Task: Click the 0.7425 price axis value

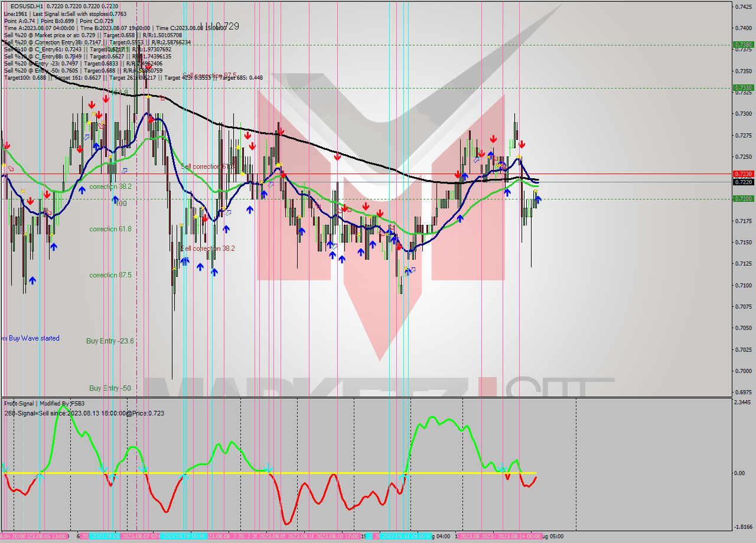Action: click(743, 6)
